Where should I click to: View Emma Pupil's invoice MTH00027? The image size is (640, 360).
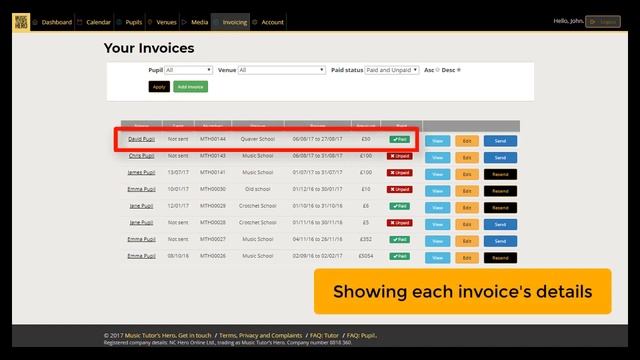click(x=438, y=241)
